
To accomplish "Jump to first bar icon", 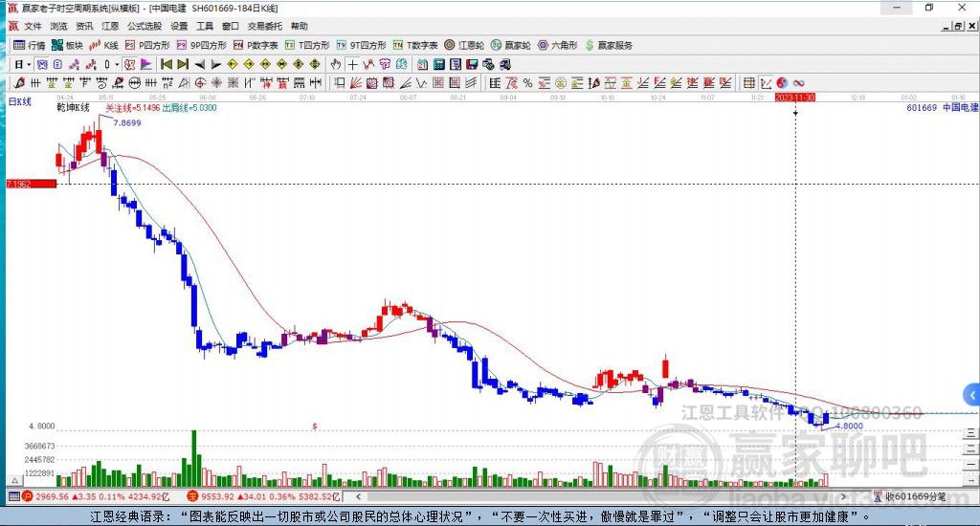I will [x=167, y=64].
